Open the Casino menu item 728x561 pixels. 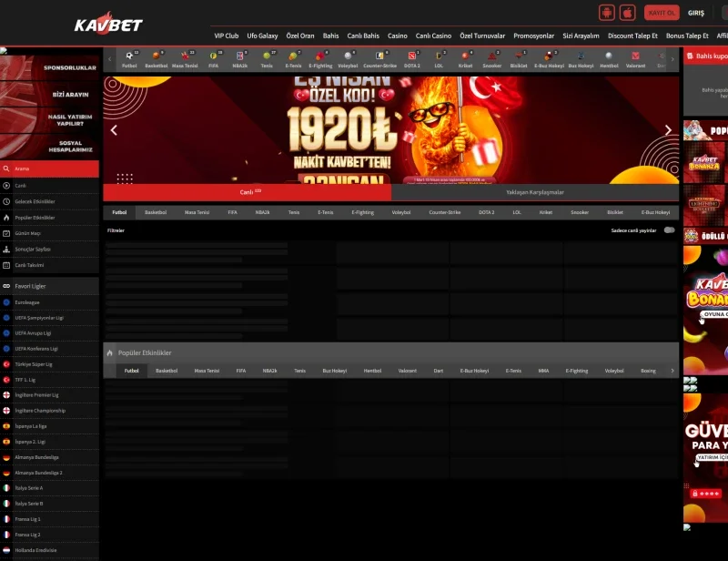398,36
